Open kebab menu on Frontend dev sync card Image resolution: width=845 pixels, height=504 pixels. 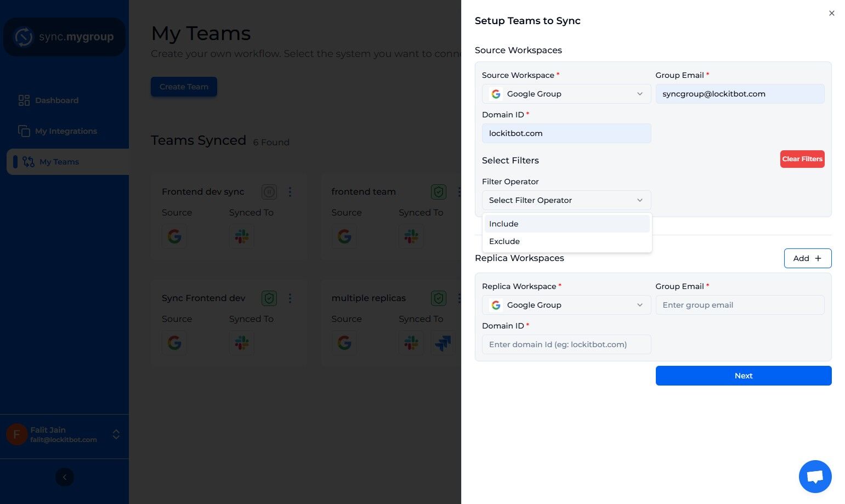[290, 192]
